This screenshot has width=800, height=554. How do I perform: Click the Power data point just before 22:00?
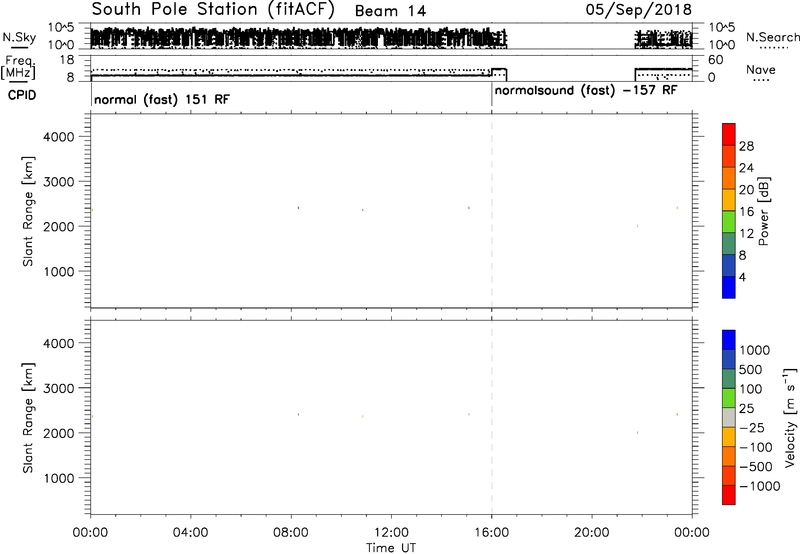tap(637, 225)
